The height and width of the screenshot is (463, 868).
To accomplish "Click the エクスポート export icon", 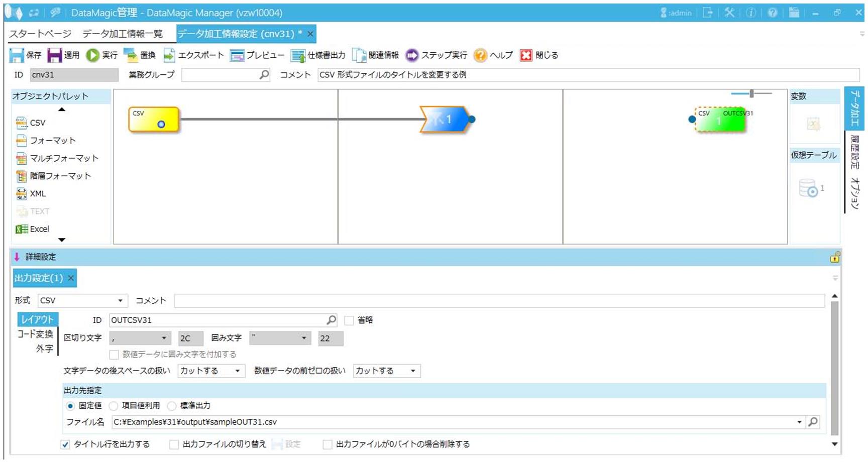I will click(169, 55).
